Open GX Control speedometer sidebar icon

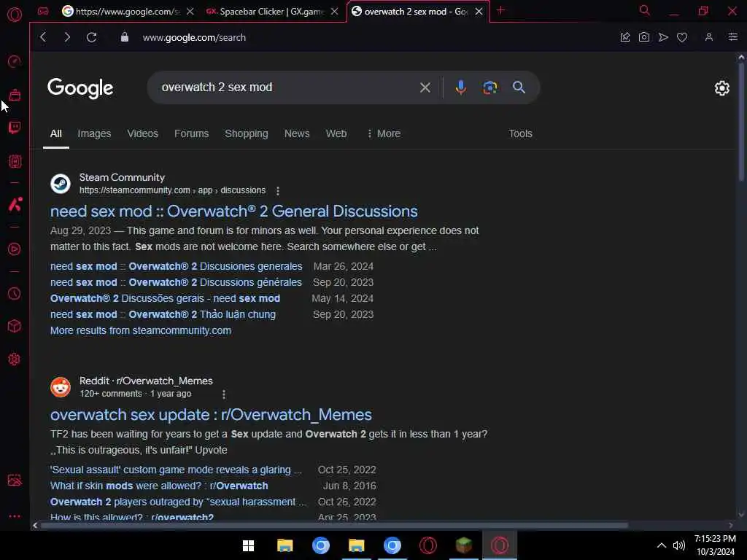pos(15,61)
